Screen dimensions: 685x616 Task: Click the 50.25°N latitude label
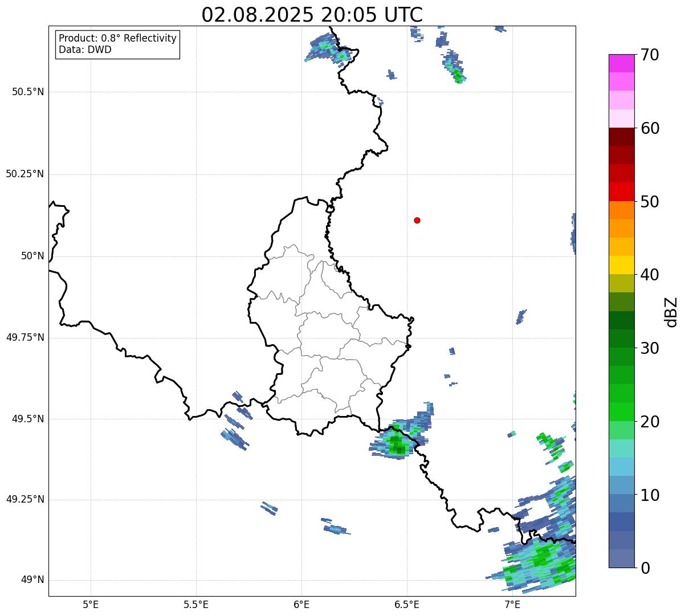point(25,174)
